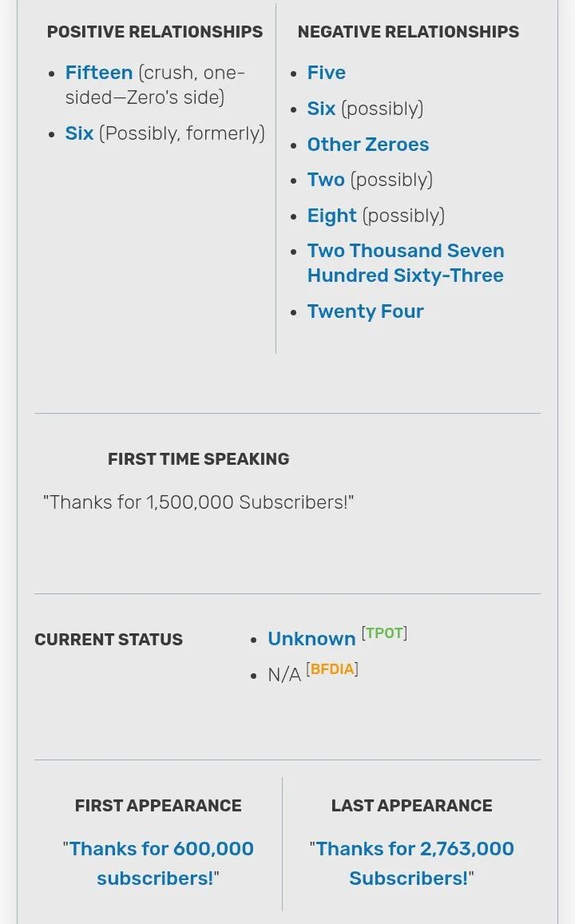
Task: Click Six under Positive Relationships
Action: (x=79, y=133)
